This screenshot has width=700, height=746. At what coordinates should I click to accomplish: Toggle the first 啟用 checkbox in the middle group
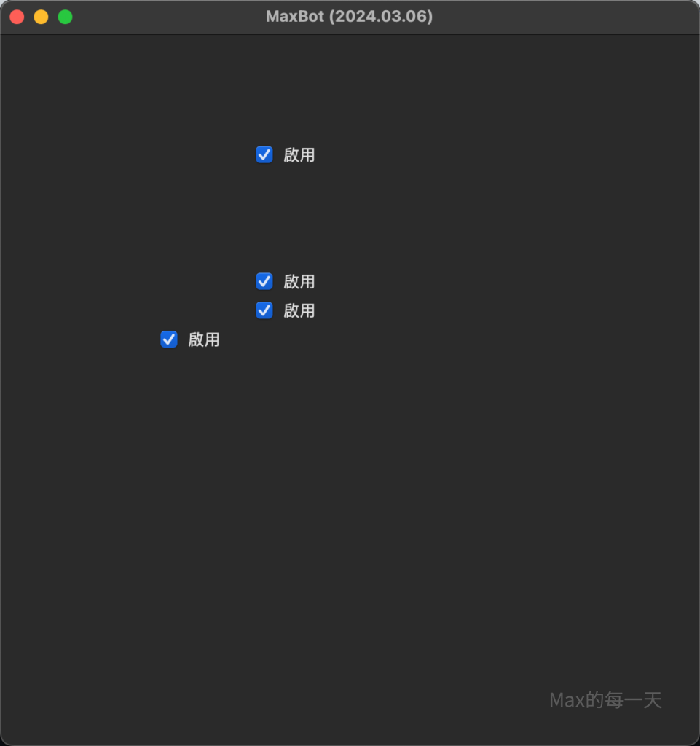pos(264,281)
